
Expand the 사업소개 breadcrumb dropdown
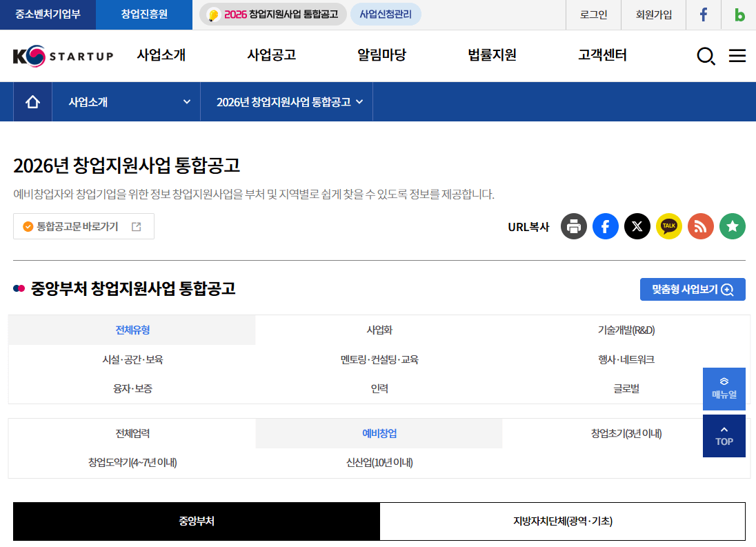tap(126, 101)
